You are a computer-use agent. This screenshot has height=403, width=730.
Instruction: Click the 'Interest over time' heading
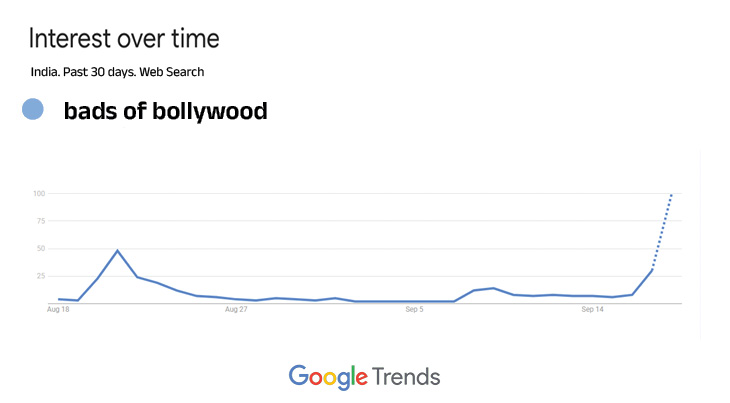(124, 40)
